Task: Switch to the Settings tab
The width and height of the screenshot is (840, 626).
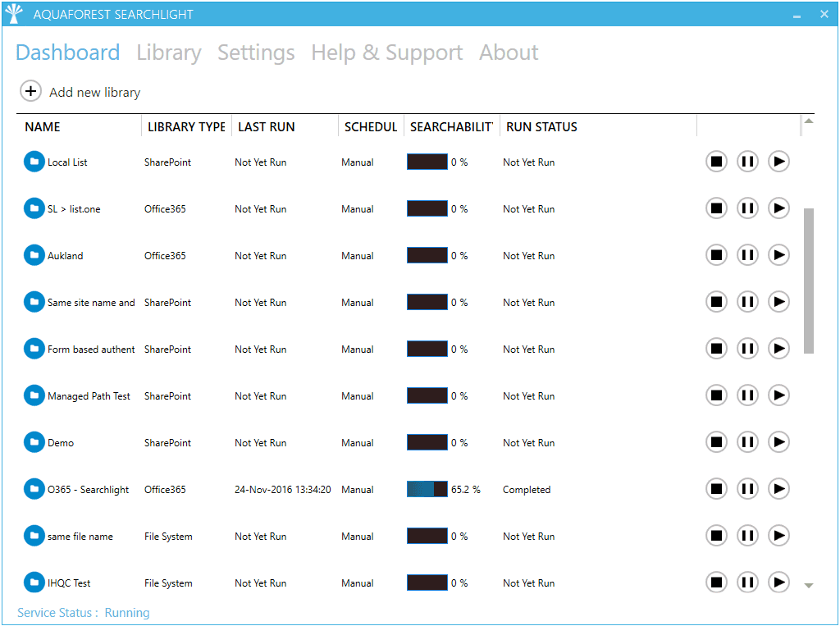Action: [256, 53]
